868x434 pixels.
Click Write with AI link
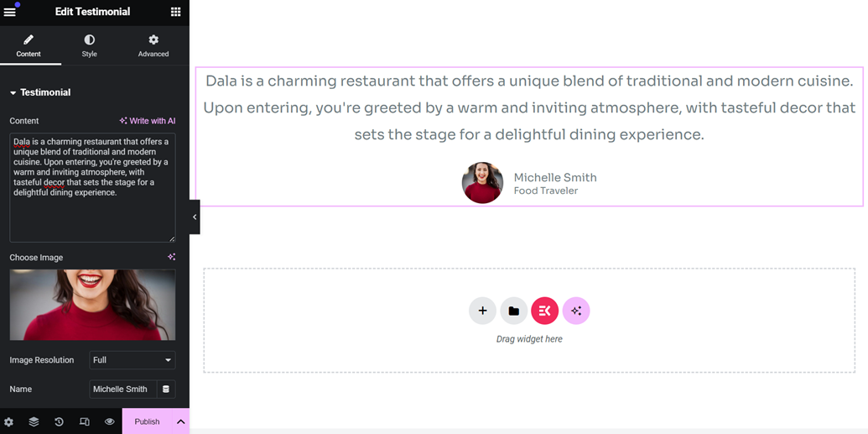pyautogui.click(x=148, y=121)
